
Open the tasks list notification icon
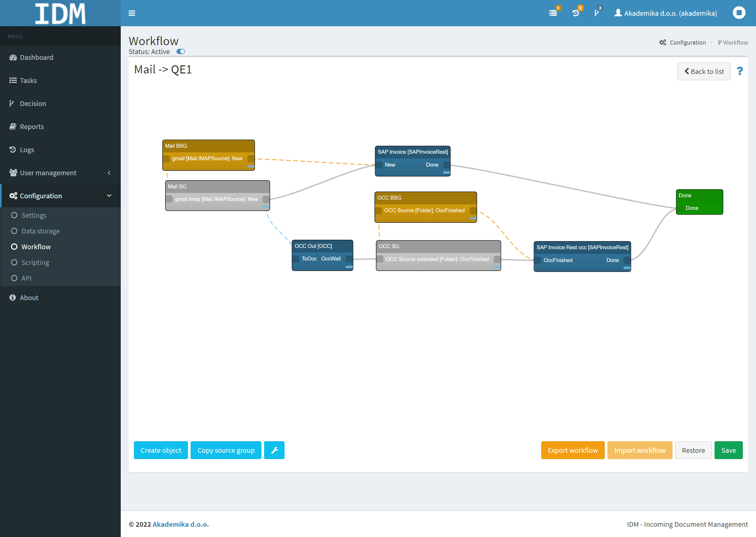coord(553,13)
